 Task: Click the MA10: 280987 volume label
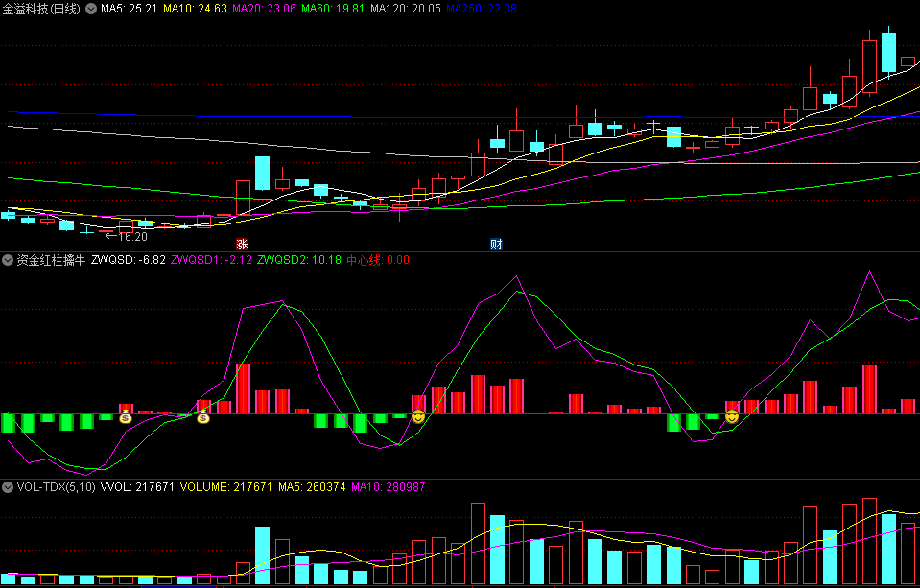[x=388, y=487]
